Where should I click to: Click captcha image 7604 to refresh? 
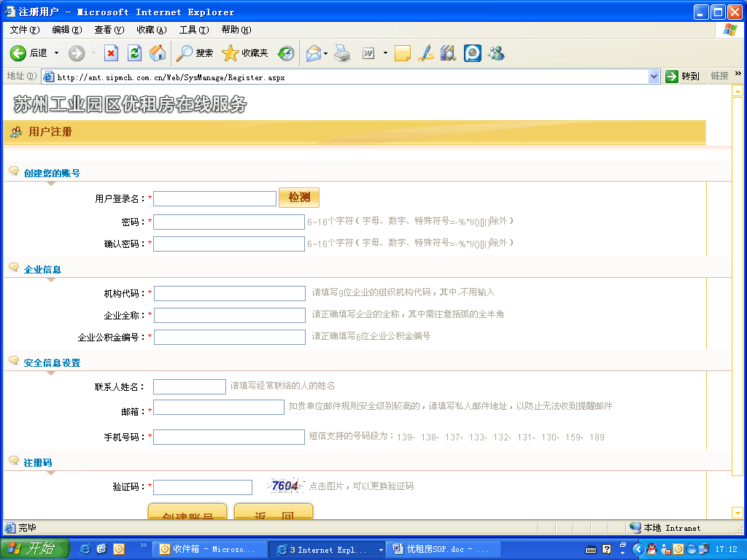pos(285,486)
